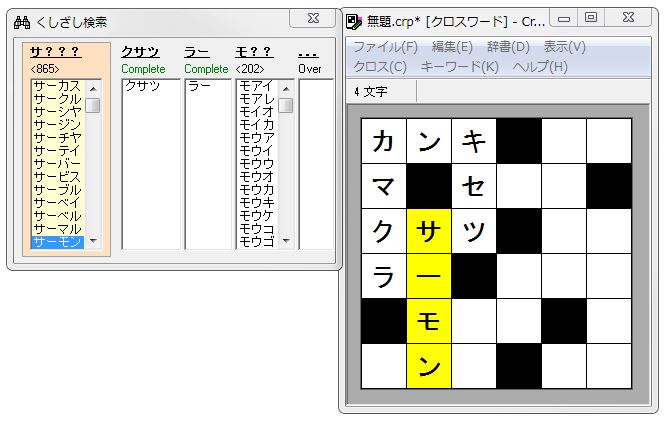
Task: Select the サ??? column header
Action: pos(54,52)
